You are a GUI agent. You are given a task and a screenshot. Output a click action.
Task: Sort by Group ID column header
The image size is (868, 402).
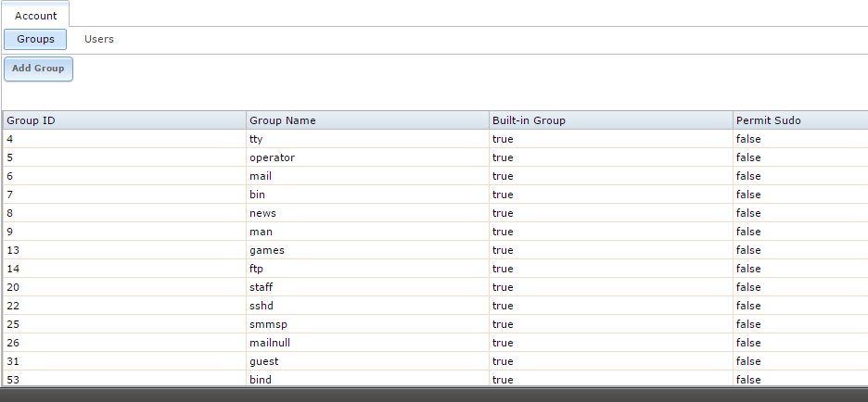pos(124,120)
